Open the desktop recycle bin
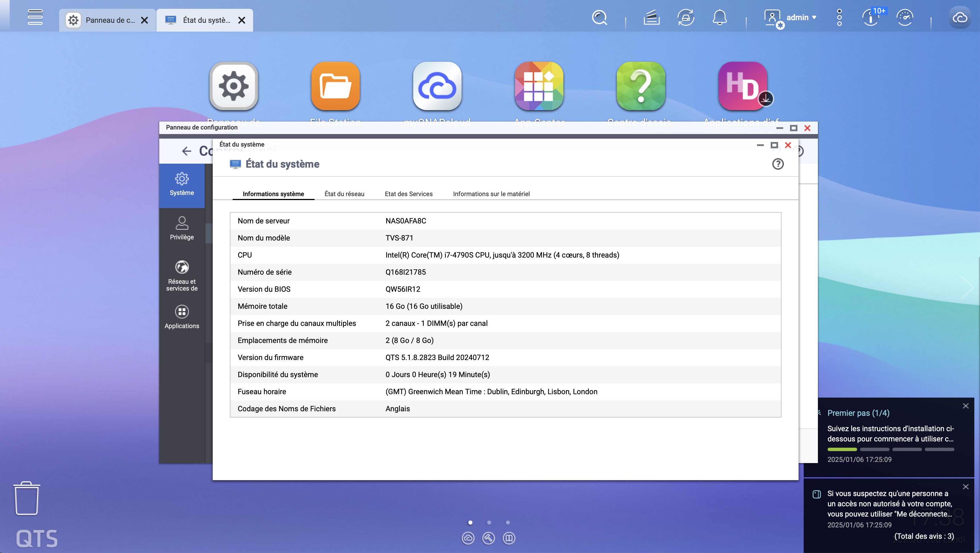 [x=26, y=499]
